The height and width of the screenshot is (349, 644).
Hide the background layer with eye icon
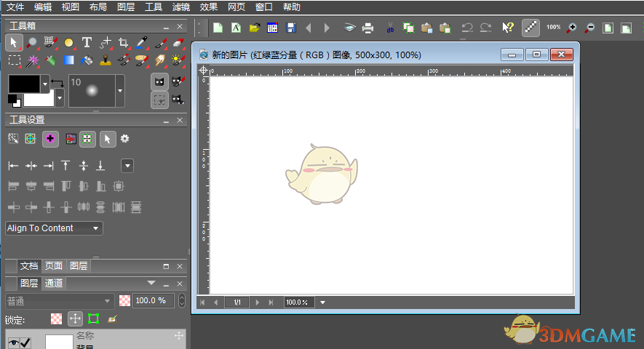coord(14,343)
